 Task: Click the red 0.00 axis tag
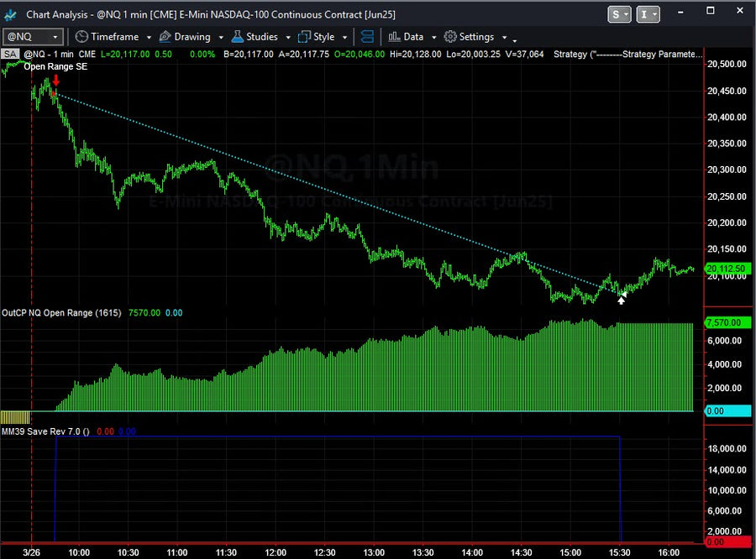coord(727,542)
